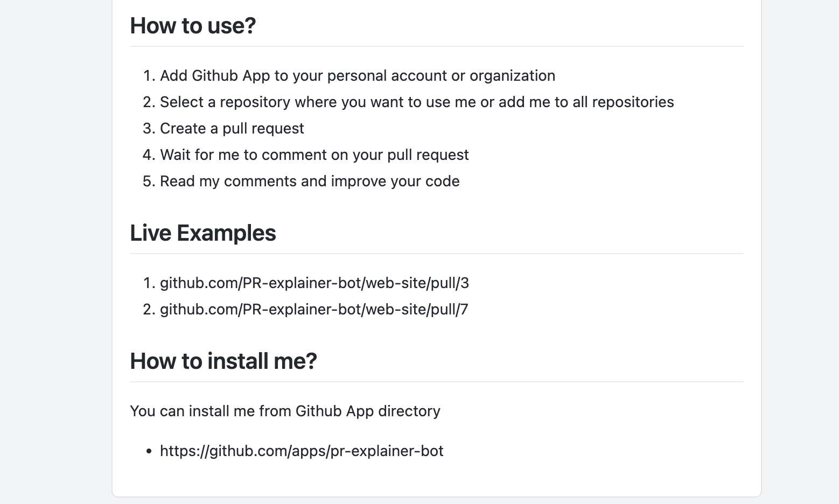Image resolution: width=839 pixels, height=504 pixels.
Task: Open the web-site pull/7 live example link
Action: [x=314, y=310]
